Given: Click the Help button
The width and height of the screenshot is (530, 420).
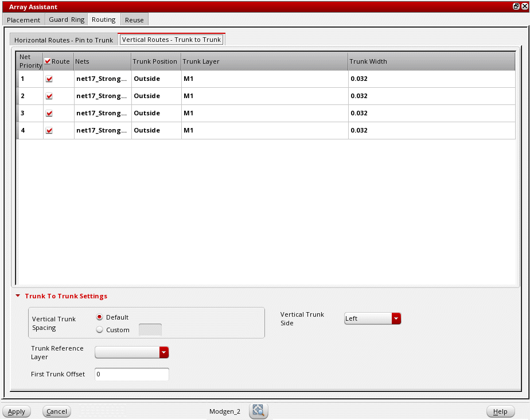Looking at the screenshot, I should pyautogui.click(x=500, y=411).
